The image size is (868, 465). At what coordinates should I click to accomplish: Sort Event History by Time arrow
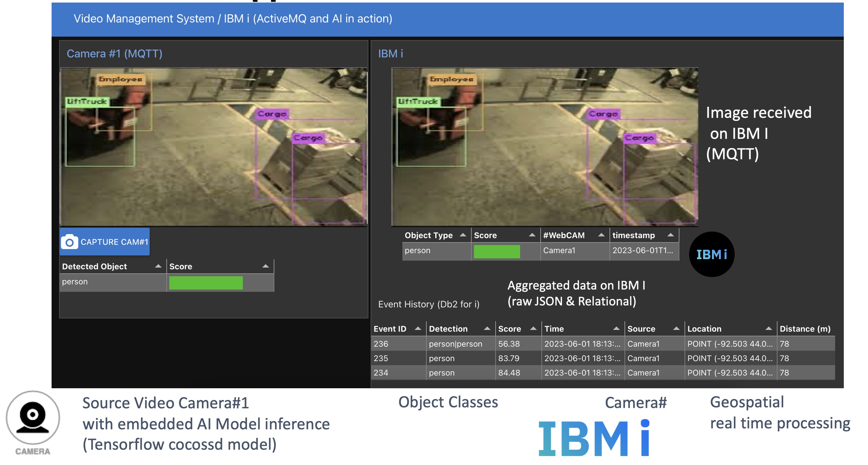pyautogui.click(x=616, y=328)
